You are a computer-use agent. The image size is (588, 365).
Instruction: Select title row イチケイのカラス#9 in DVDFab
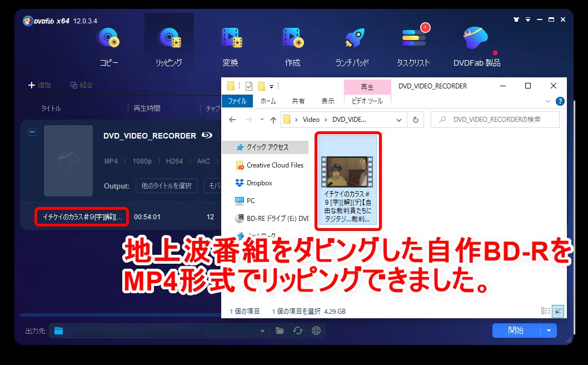coord(82,217)
